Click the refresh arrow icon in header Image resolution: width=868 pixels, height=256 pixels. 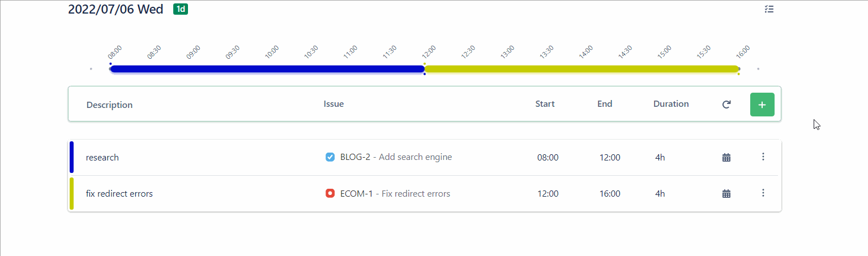726,105
